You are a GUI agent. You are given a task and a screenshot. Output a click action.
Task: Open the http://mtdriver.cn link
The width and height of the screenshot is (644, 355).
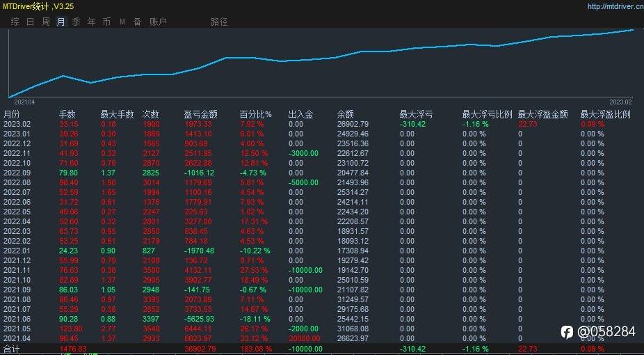615,6
